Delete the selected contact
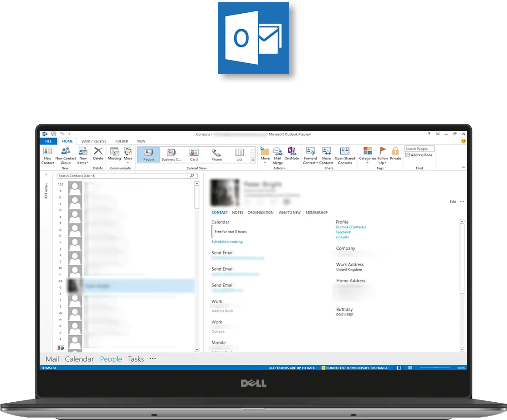The height and width of the screenshot is (420, 507). point(98,154)
